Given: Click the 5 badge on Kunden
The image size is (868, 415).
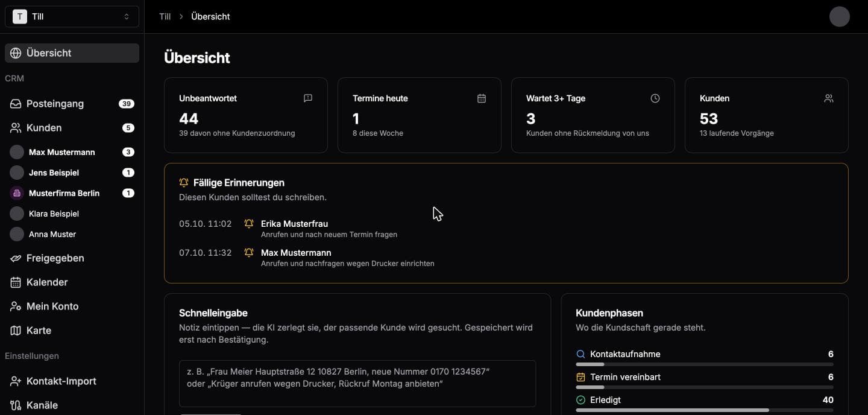Looking at the screenshot, I should (x=128, y=128).
